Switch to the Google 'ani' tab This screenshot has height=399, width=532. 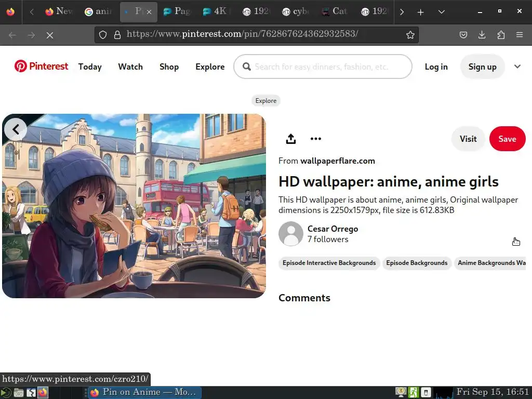98,12
